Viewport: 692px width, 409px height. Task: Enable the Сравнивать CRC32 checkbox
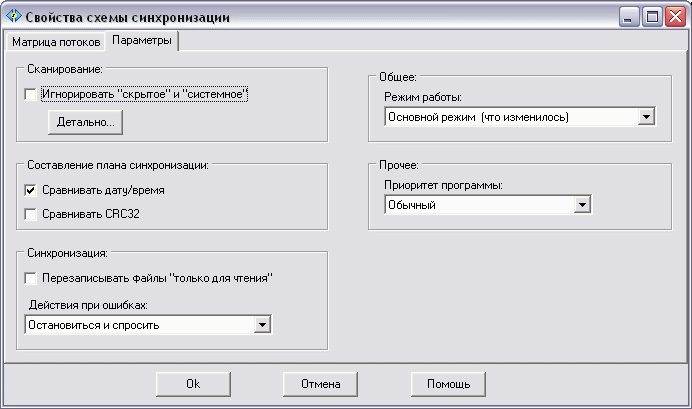[31, 213]
